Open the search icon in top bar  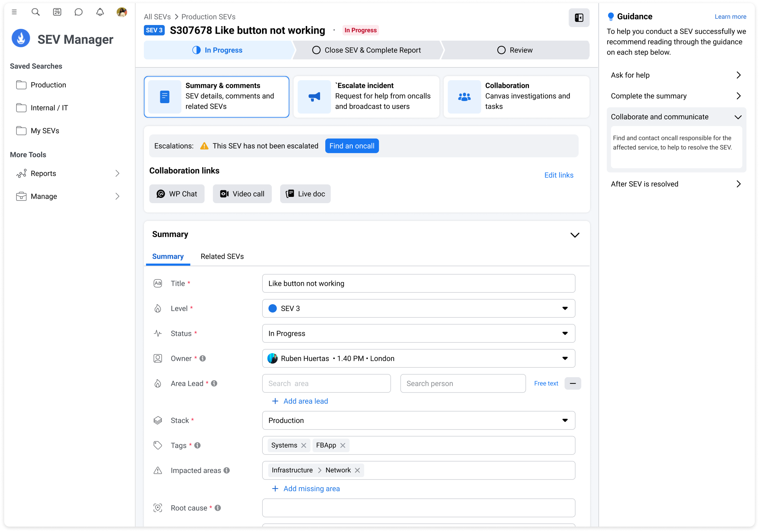click(35, 12)
